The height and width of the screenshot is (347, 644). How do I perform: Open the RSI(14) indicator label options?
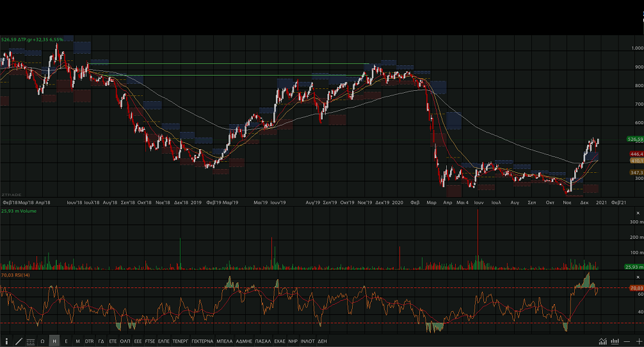(x=15, y=275)
